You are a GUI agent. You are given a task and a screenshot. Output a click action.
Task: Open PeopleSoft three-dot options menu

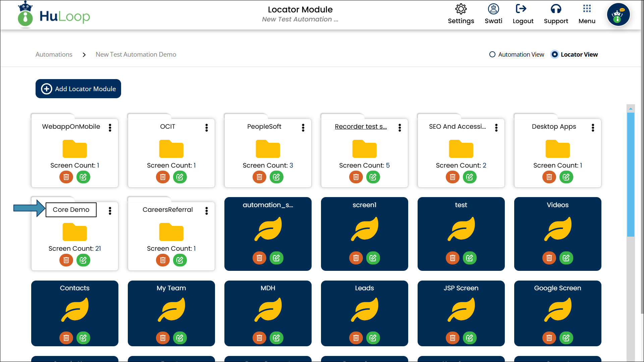point(303,128)
